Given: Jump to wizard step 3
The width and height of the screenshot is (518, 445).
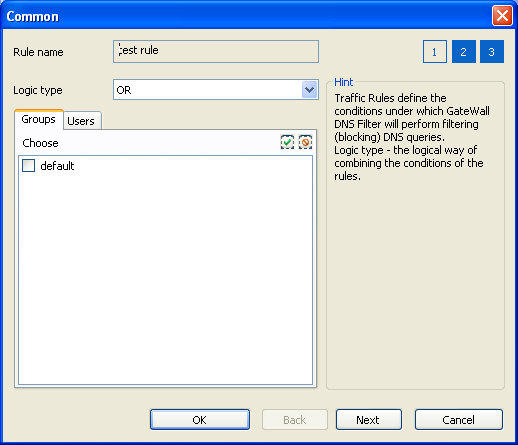Looking at the screenshot, I should 492,52.
